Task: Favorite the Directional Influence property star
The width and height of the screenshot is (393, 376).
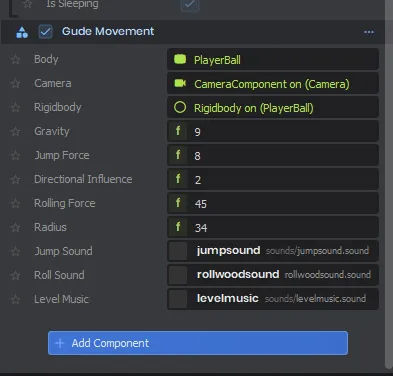Action: [x=15, y=180]
